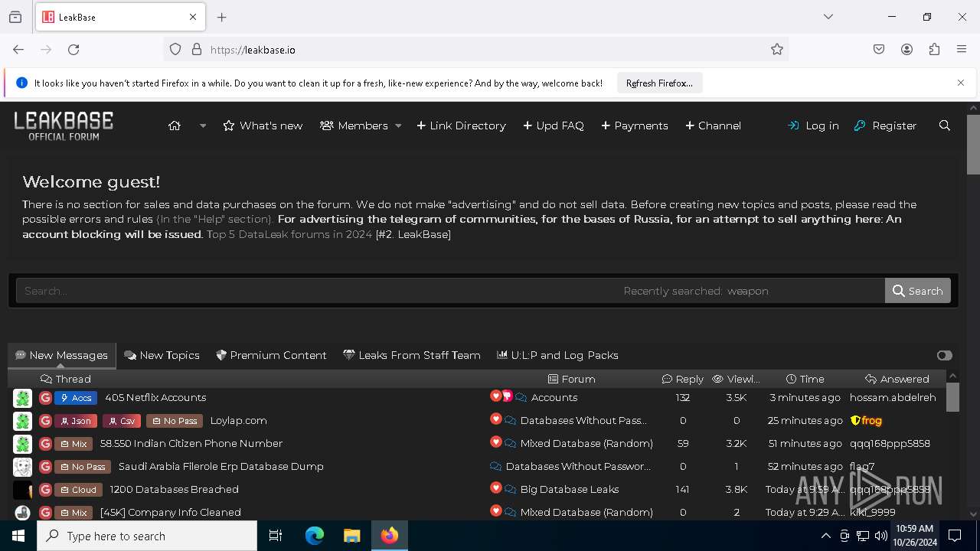Open the Extensions puzzle icon
980x551 pixels.
pyautogui.click(x=934, y=50)
